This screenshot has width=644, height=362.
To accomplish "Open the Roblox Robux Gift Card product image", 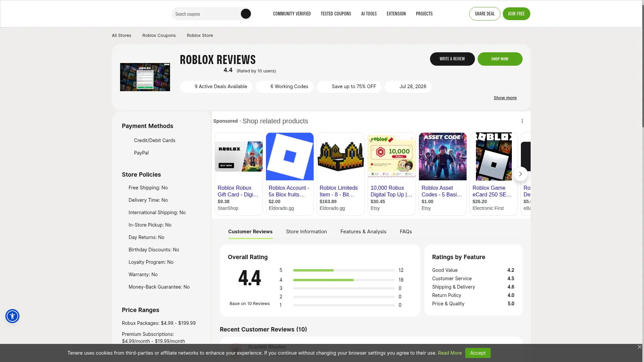I will tap(239, 157).
